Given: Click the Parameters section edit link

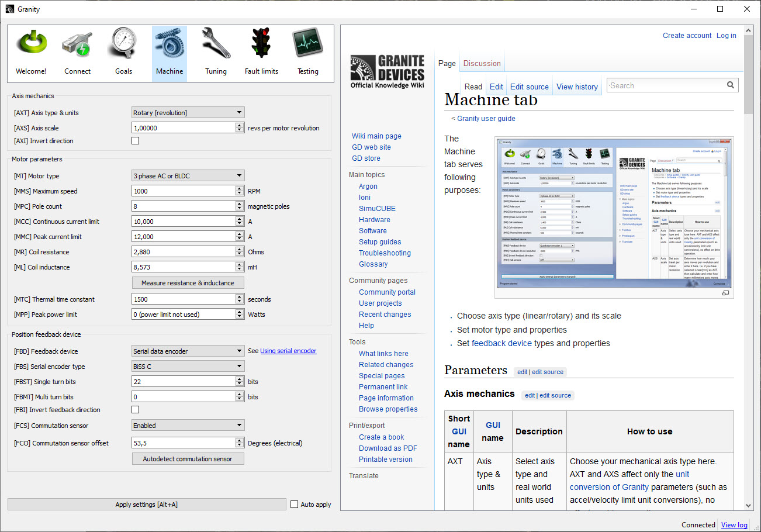Looking at the screenshot, I should pyautogui.click(x=522, y=372).
